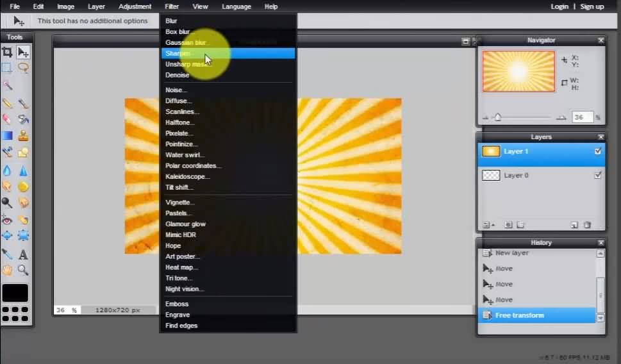This screenshot has height=364, width=621.
Task: Select the Pinch tool
Action: 23,236
